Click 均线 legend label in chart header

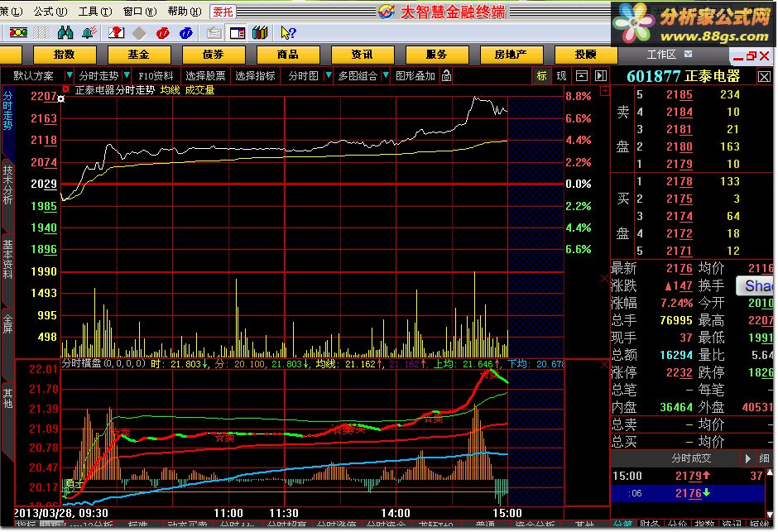coord(170,90)
